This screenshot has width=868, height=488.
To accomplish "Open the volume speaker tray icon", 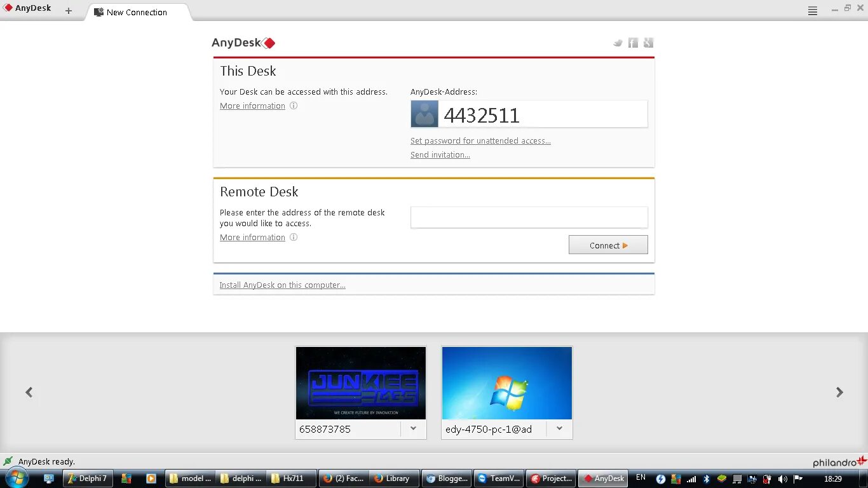I will coord(782,478).
